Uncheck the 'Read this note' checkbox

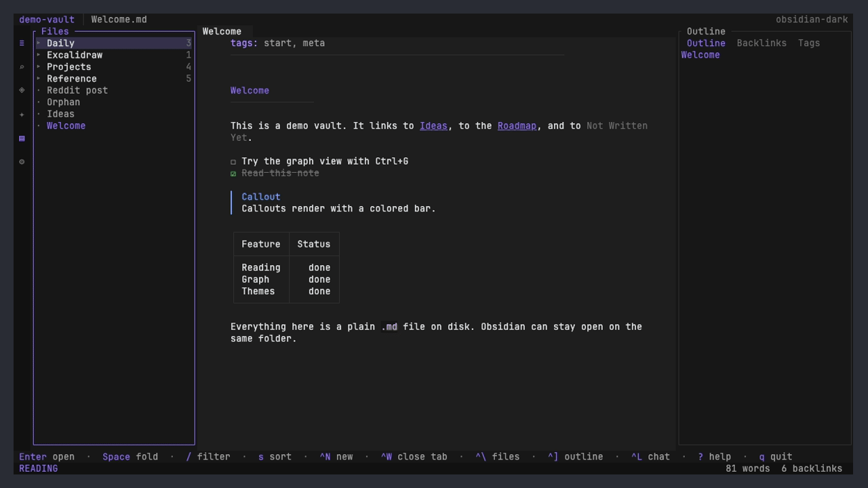point(233,174)
